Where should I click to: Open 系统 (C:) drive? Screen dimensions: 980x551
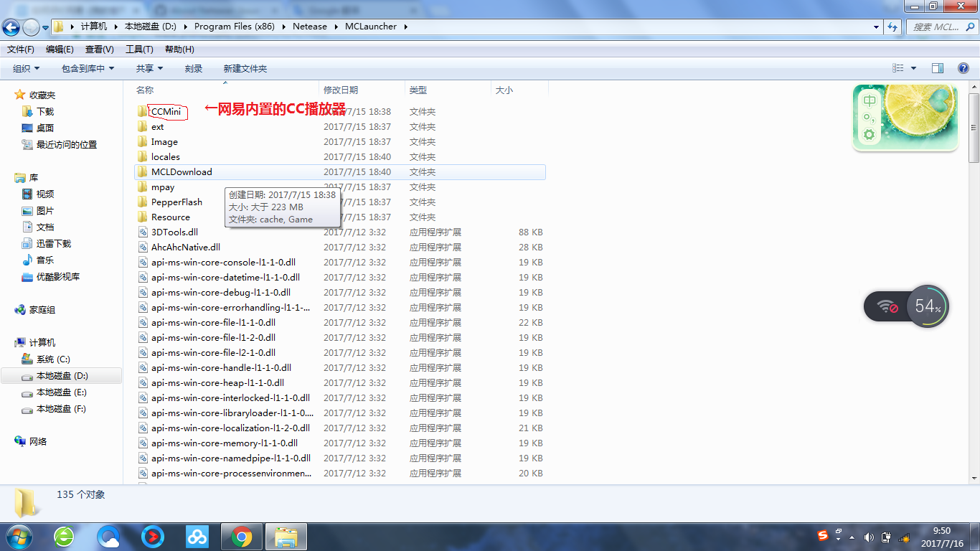click(x=53, y=359)
